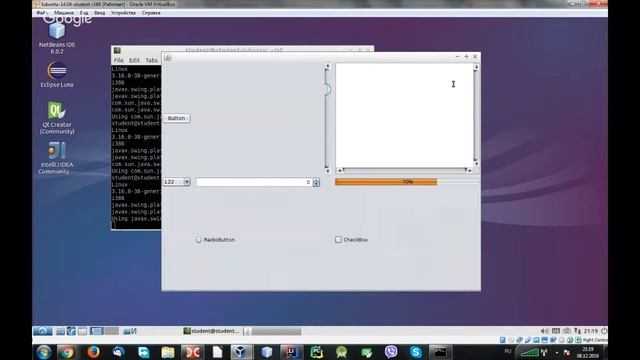Click the first workspace in the Lubuntu pager
This screenshot has height=360, width=640.
pos(97,331)
